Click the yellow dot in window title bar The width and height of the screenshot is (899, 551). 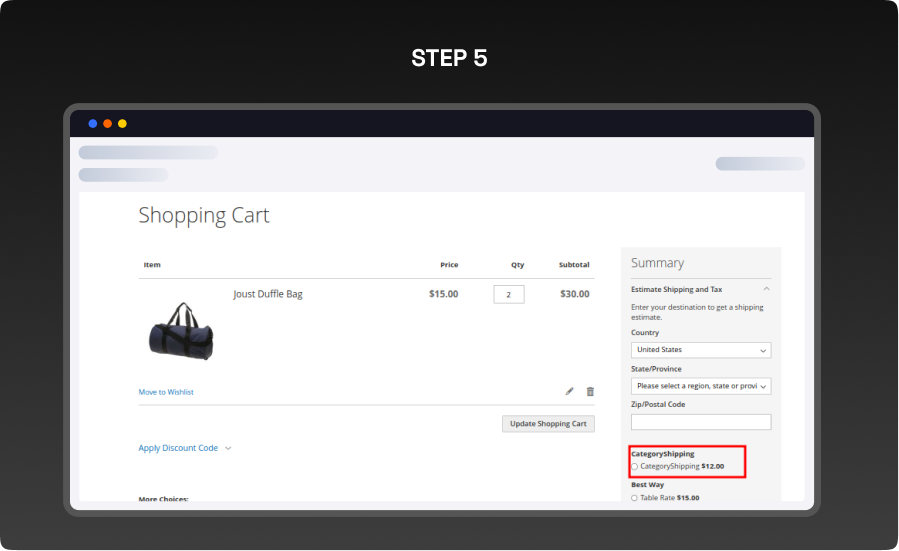[122, 123]
